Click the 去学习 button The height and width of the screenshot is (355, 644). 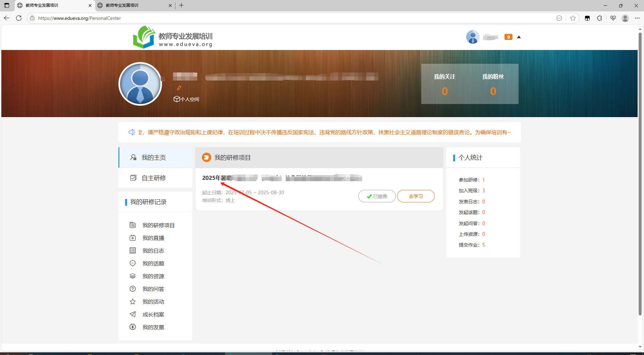tap(416, 196)
